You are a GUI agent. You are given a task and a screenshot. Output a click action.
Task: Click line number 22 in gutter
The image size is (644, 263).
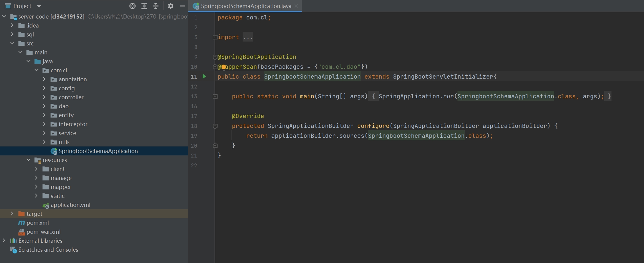click(x=194, y=165)
